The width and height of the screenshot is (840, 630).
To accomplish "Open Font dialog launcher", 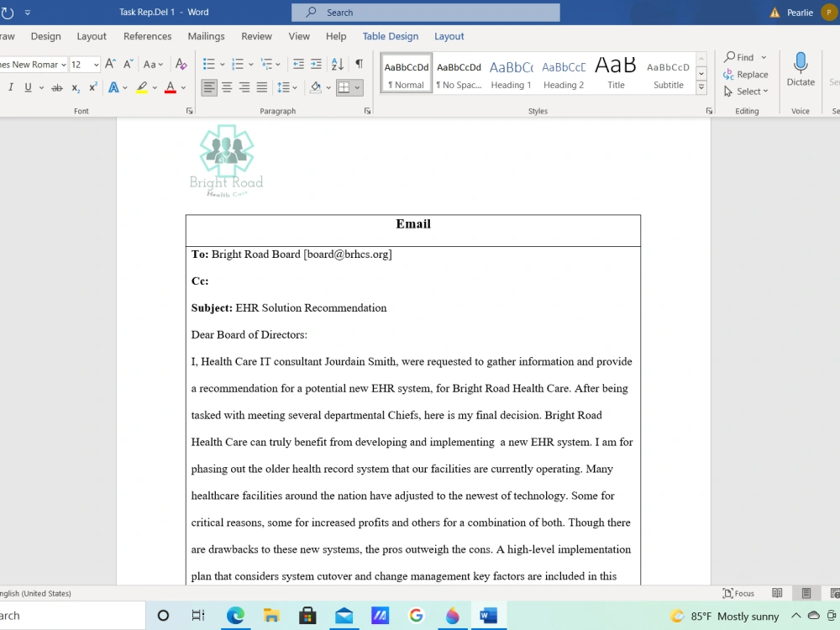I will pyautogui.click(x=189, y=111).
